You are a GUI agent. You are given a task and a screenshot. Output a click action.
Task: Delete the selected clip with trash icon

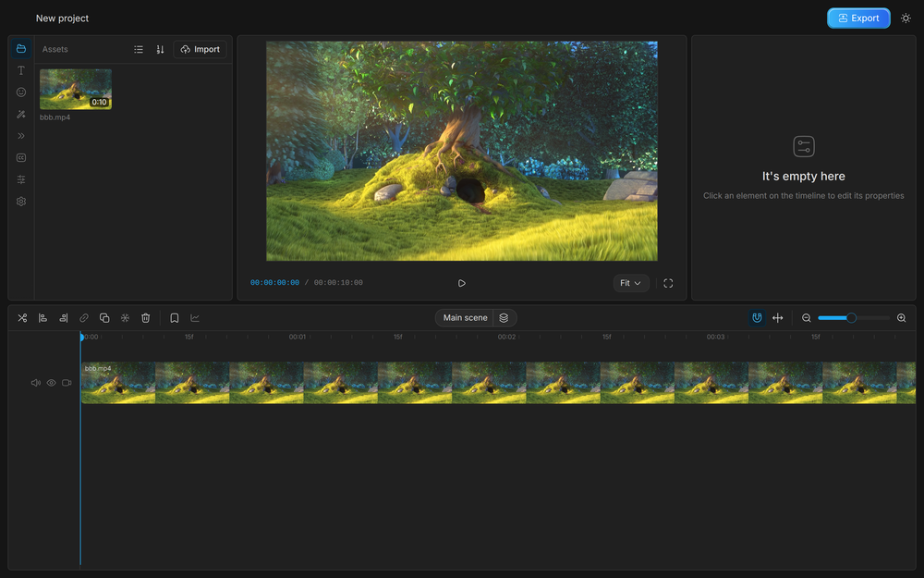(x=146, y=318)
